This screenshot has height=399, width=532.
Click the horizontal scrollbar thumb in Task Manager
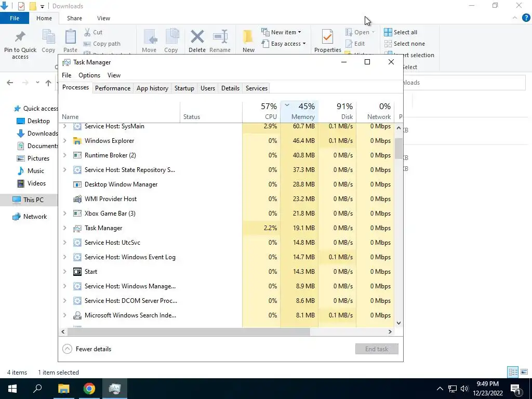click(x=188, y=331)
